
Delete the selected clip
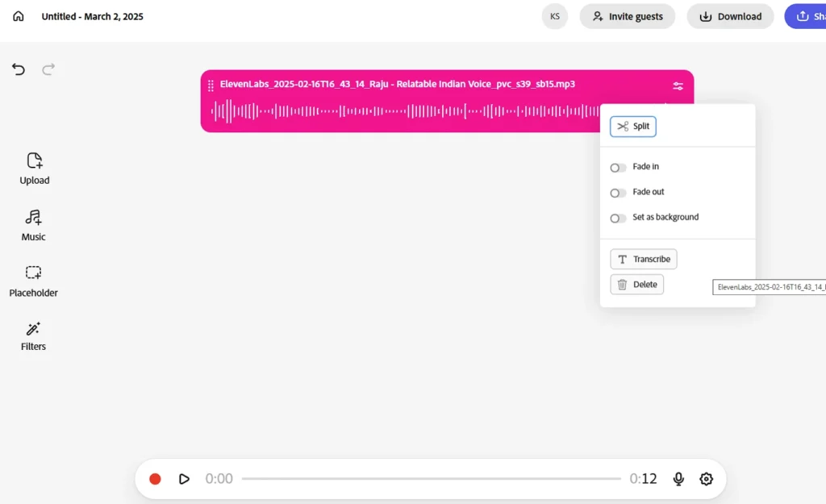pyautogui.click(x=636, y=284)
